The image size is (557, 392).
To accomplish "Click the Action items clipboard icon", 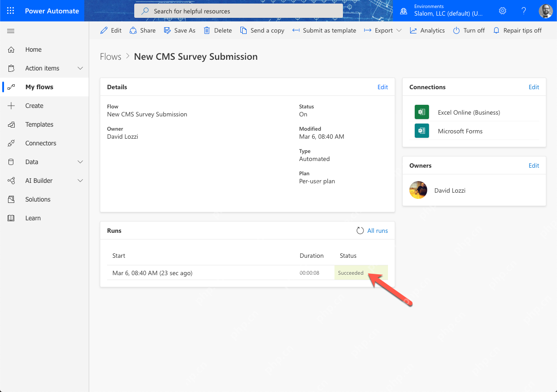I will point(11,68).
